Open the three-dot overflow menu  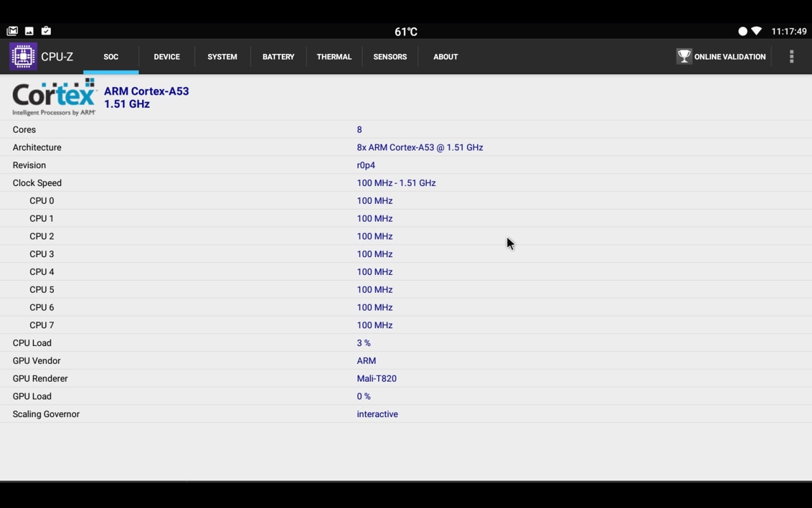click(792, 57)
